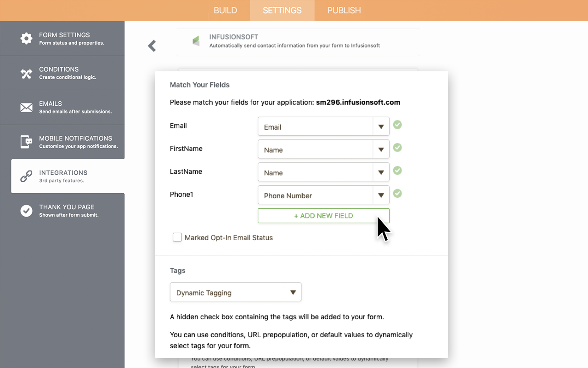588x368 pixels.
Task: Expand the Dynamic Tagging tags dropdown
Action: coord(236,293)
